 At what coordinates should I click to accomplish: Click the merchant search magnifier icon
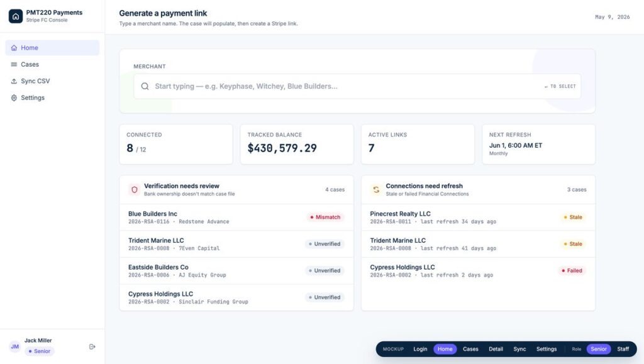(x=145, y=86)
